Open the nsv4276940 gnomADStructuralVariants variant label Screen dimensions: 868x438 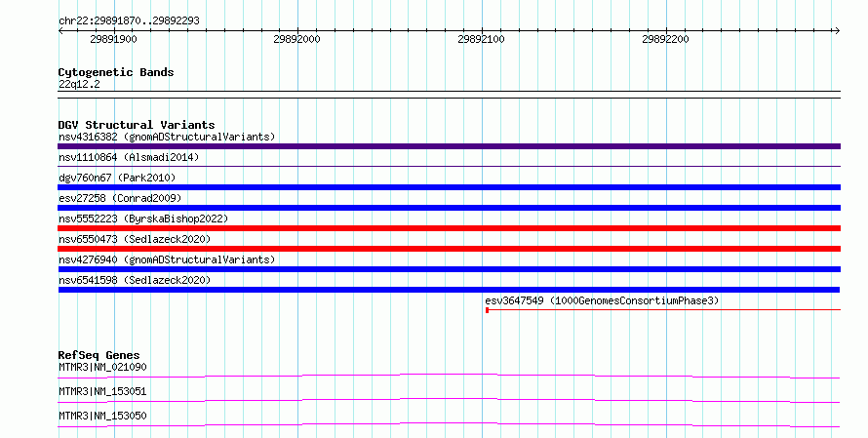pos(167,259)
